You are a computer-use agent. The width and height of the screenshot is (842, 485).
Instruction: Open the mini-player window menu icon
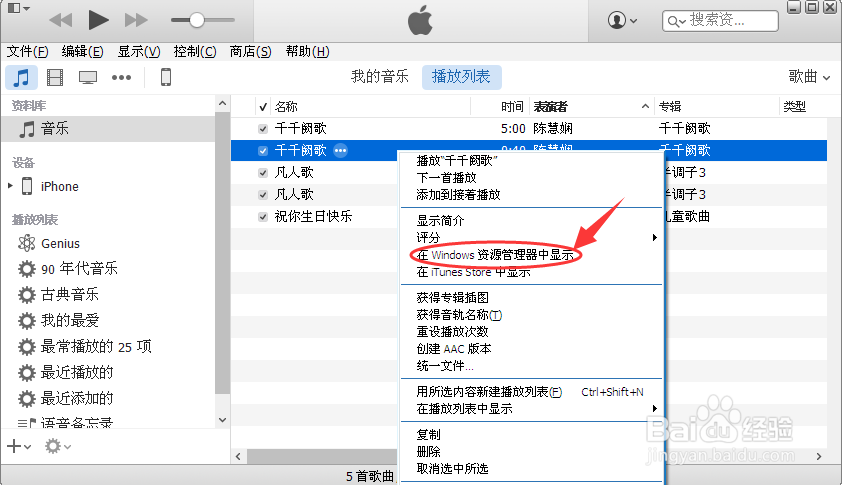click(x=18, y=8)
